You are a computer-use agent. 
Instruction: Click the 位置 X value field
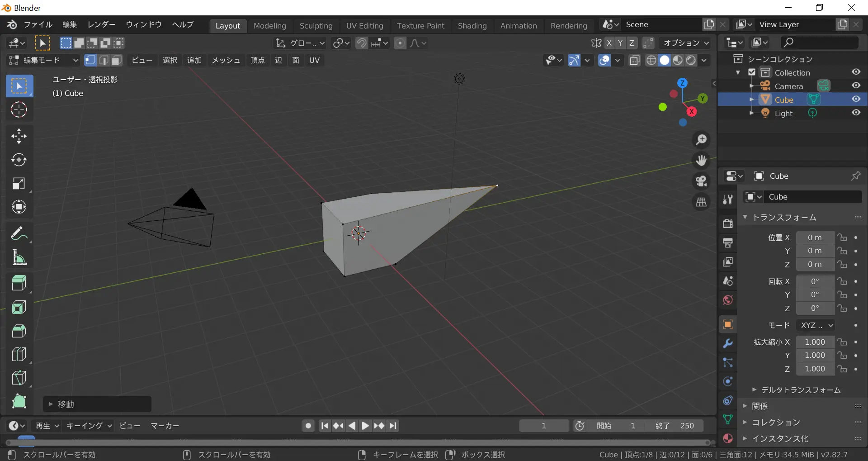(x=815, y=238)
